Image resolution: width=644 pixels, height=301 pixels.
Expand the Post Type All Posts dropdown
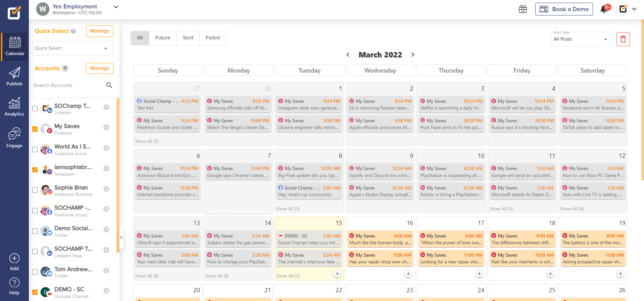[x=581, y=39]
